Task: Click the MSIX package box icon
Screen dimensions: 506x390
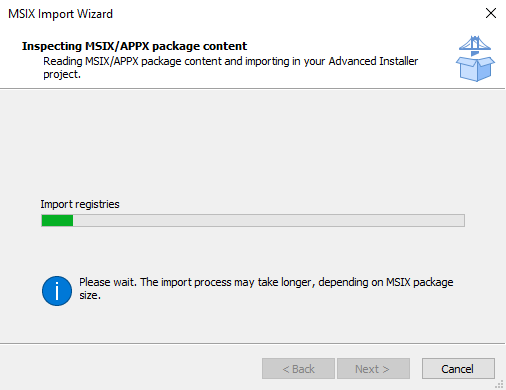Action: click(475, 59)
